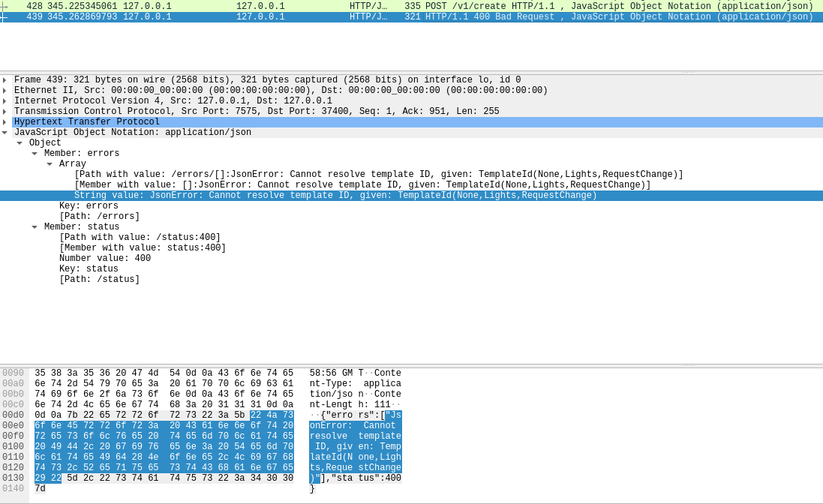Screen dimensions: 823x504
Task: Expand the Ethernet II section
Action: [x=5, y=91]
